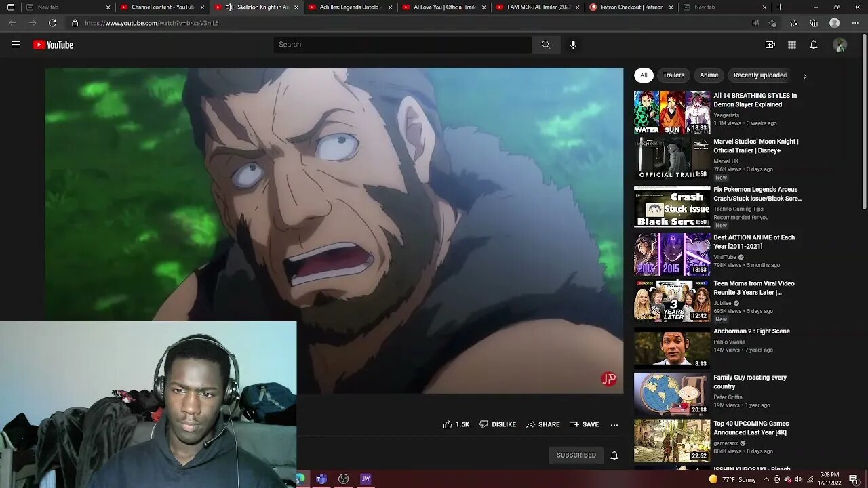Open the Yeagerists channel name

[x=726, y=115]
